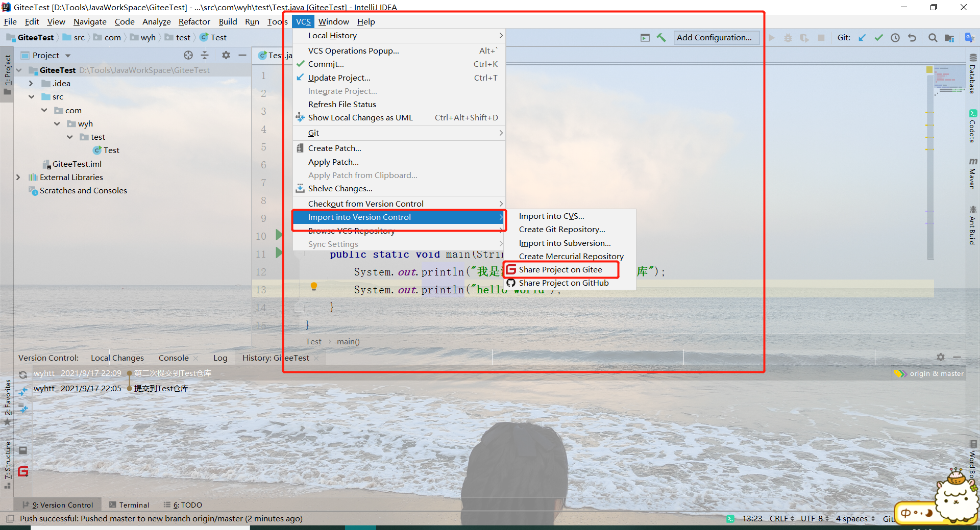Open Project panel settings gear
This screenshot has height=530, width=980.
click(x=226, y=55)
